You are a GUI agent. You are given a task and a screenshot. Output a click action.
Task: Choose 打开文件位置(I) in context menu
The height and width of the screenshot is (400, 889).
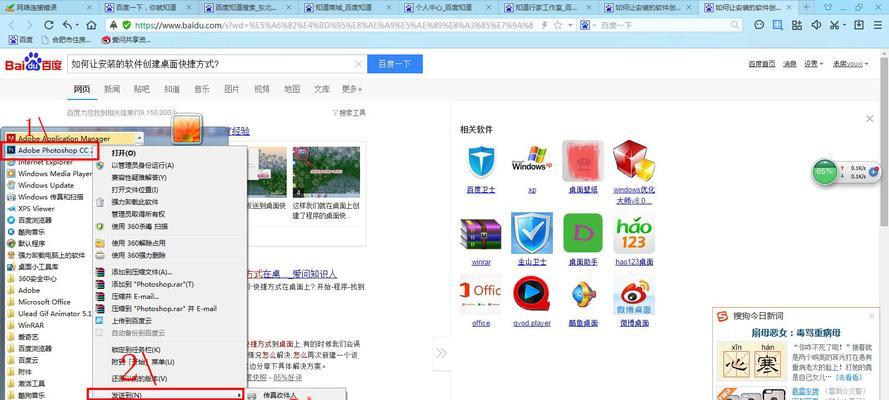[x=134, y=190]
